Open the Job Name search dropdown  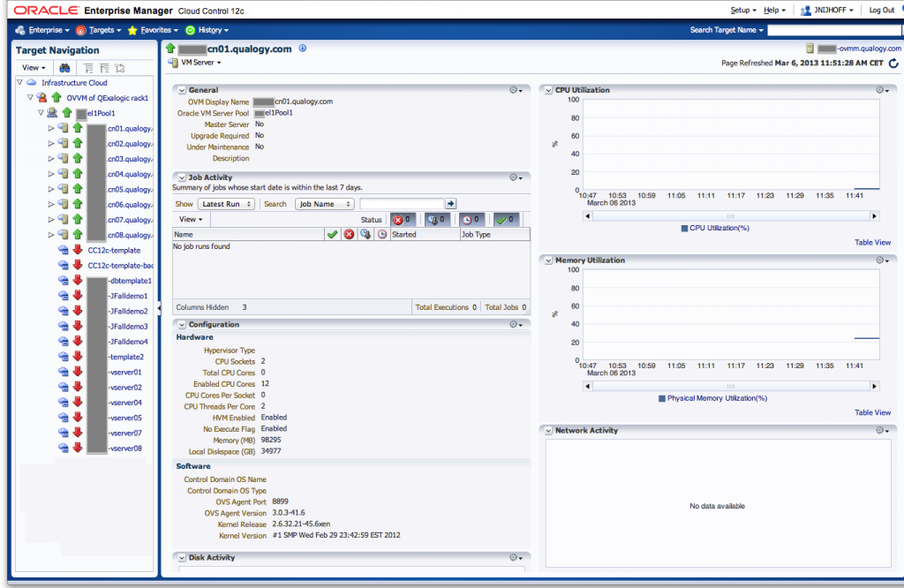pyautogui.click(x=325, y=203)
